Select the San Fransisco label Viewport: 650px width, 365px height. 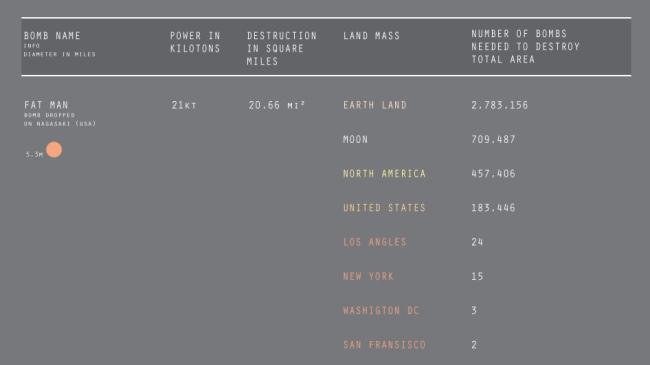coord(384,345)
